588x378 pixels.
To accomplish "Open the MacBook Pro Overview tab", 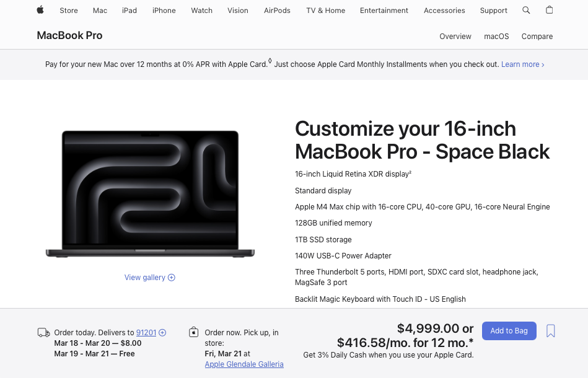I will click(455, 37).
